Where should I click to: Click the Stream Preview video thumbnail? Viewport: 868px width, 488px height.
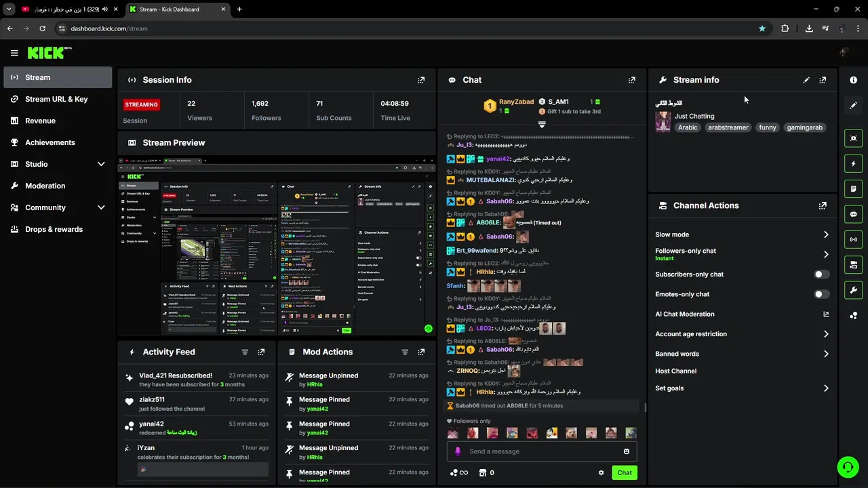tap(276, 245)
